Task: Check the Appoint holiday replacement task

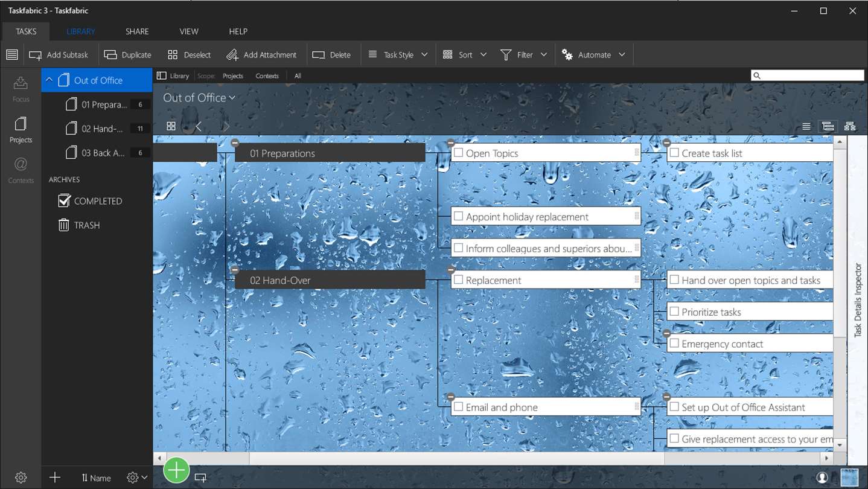Action: [x=458, y=216]
